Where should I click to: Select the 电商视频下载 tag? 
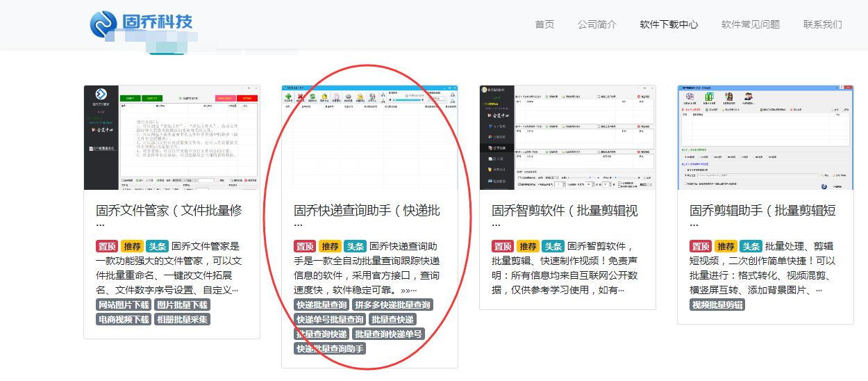(x=124, y=319)
